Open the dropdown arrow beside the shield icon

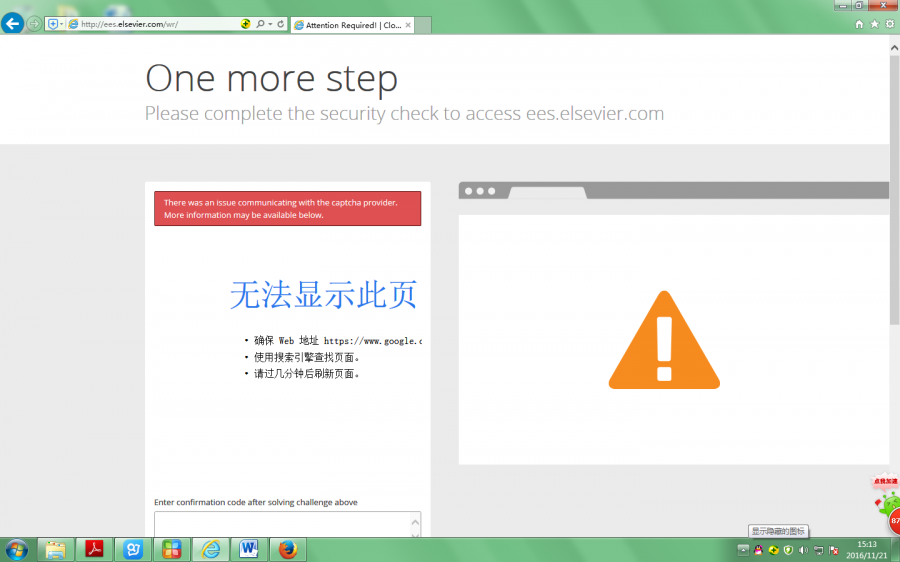[x=61, y=24]
